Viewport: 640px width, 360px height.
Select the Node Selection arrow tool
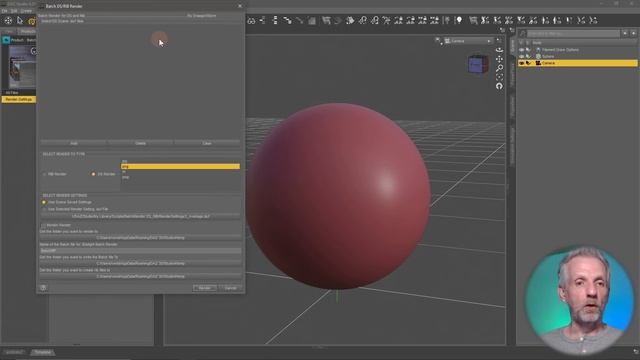[x=20, y=20]
